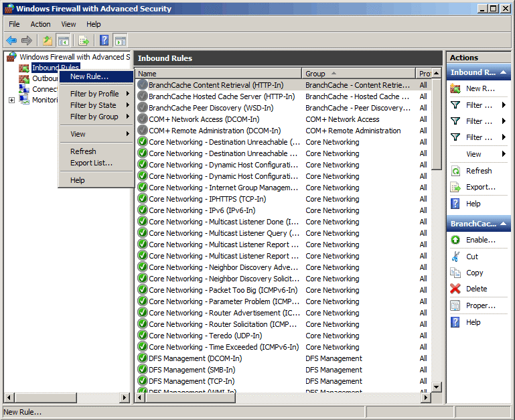Click the tree pane scroll right arrow
515x420 pixels.
point(124,398)
